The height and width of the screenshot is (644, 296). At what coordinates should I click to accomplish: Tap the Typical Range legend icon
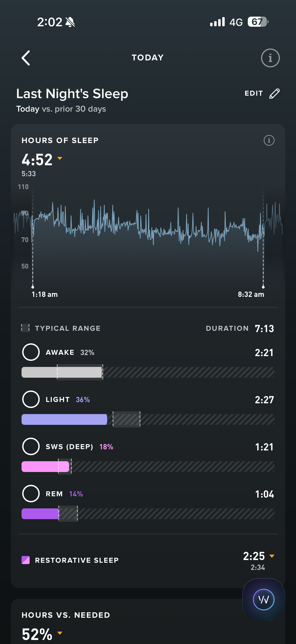pos(25,328)
